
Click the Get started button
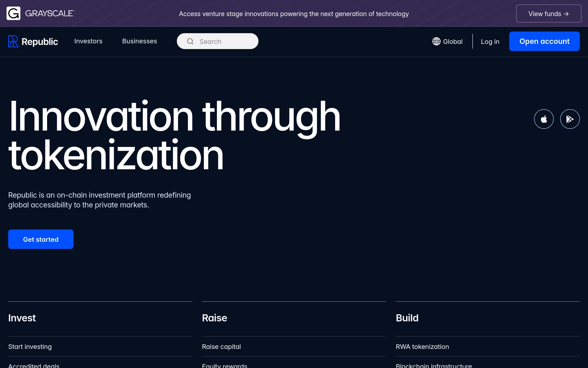[41, 239]
